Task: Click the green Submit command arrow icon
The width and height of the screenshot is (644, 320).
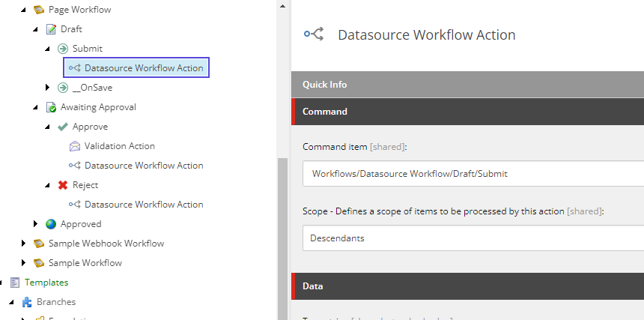Action: [63, 49]
